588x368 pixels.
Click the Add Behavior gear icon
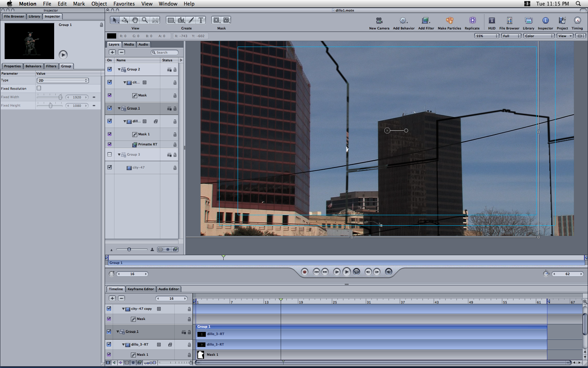403,21
